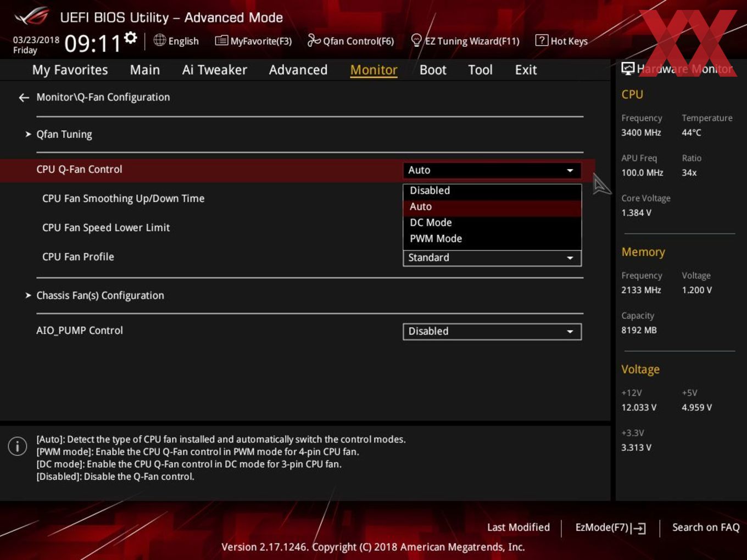
Task: Select CPU Fan Profile setting label
Action: (x=78, y=257)
